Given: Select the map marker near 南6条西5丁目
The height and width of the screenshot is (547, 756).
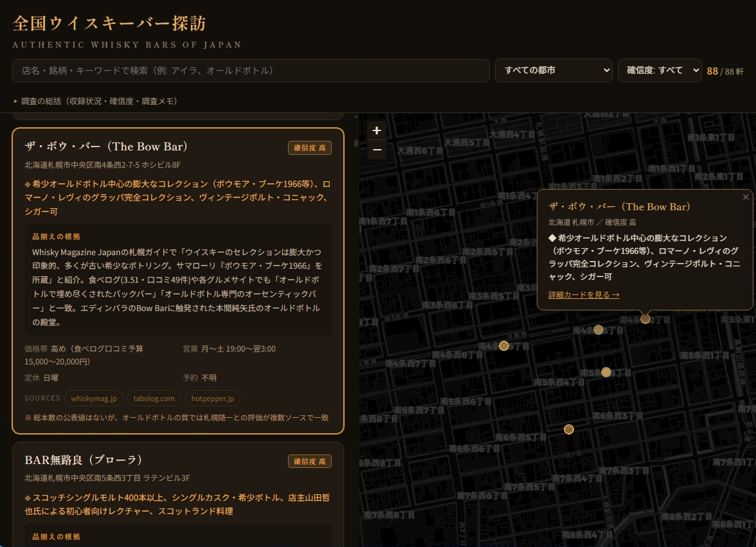Looking at the screenshot, I should click(x=569, y=429).
